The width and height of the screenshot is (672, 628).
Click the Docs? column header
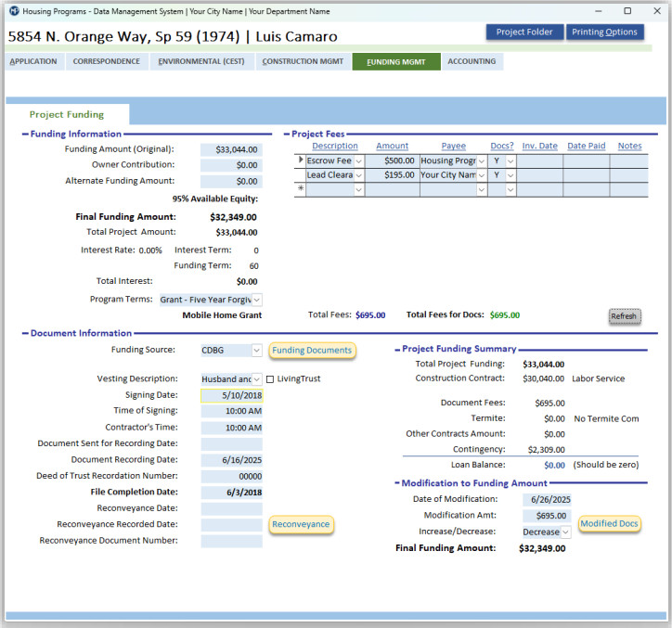point(502,146)
